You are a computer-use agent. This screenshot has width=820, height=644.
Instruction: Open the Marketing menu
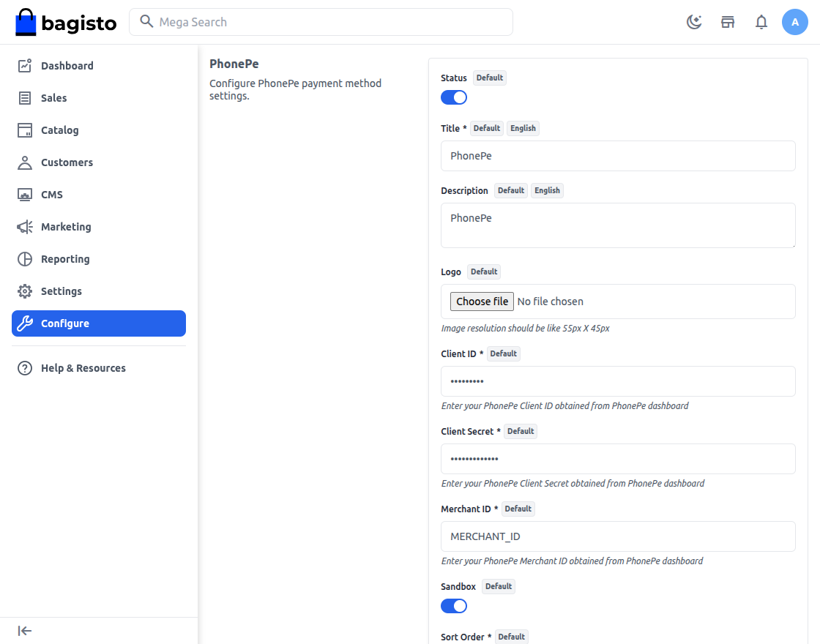(x=99, y=227)
